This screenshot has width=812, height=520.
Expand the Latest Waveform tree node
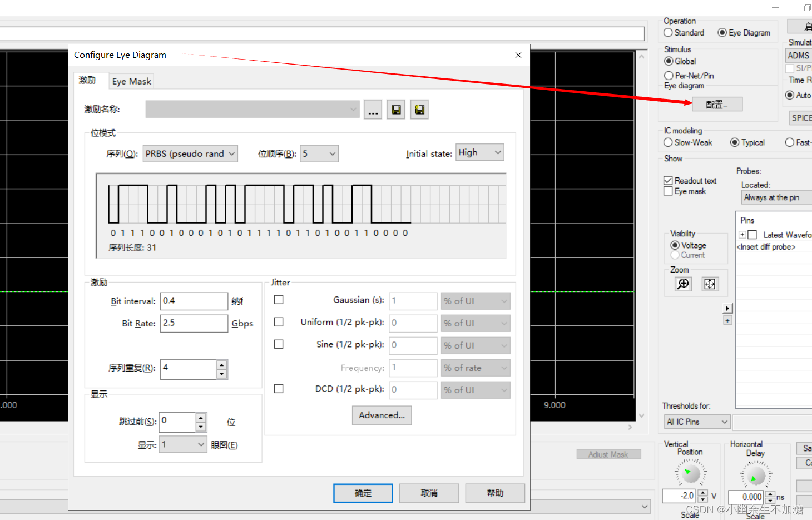click(x=742, y=235)
